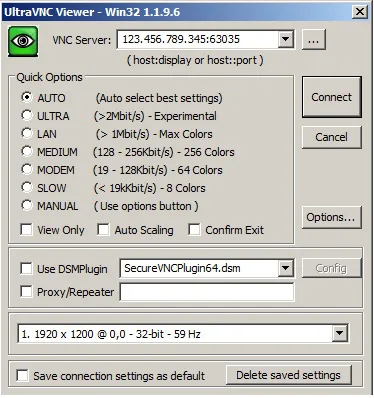
Task: Tick Save connection settings as default
Action: click(22, 375)
